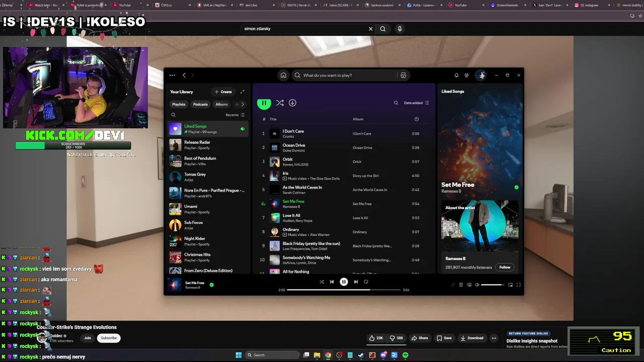
Task: Show more library filters with chevron
Action: pyautogui.click(x=243, y=104)
